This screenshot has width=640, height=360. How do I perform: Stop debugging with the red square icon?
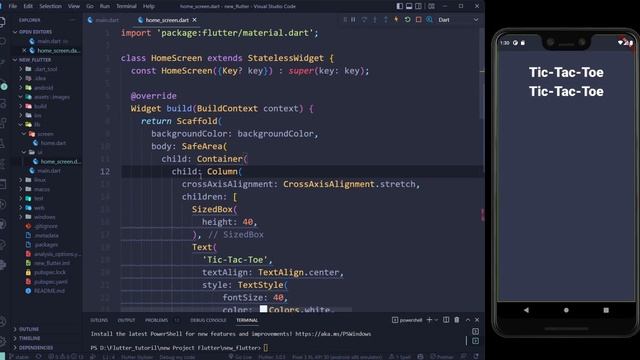click(x=418, y=20)
